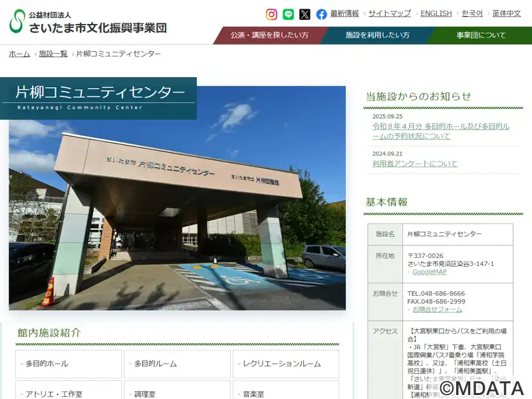Open 事業団について menu tab
532x399 pixels.
coord(481,35)
